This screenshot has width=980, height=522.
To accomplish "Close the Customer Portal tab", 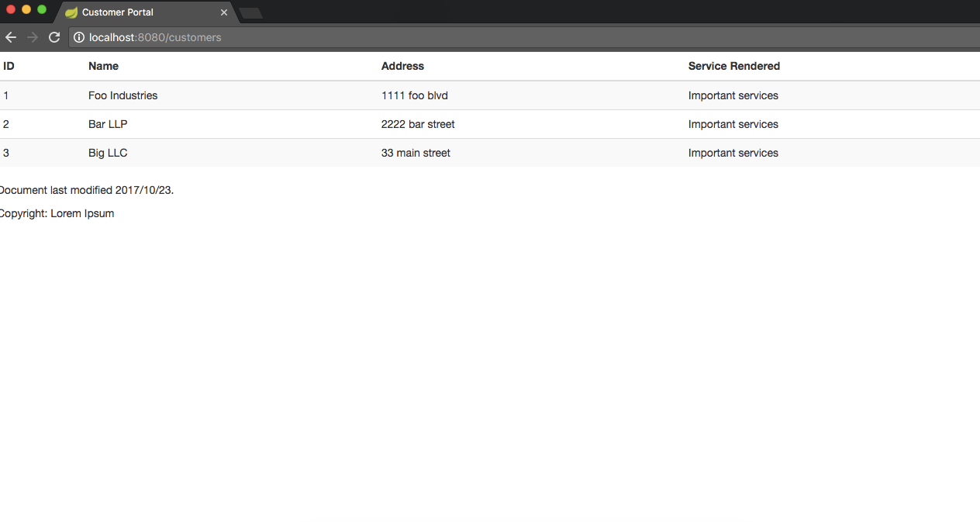I will tap(224, 12).
